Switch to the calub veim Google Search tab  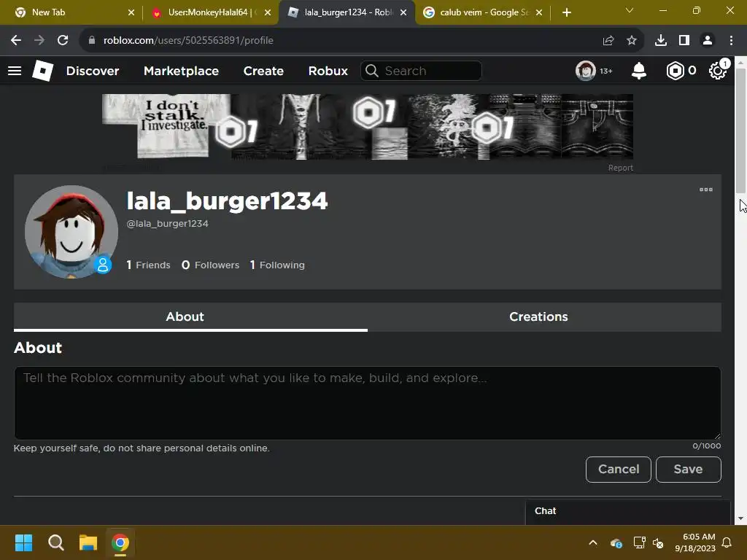(x=483, y=12)
